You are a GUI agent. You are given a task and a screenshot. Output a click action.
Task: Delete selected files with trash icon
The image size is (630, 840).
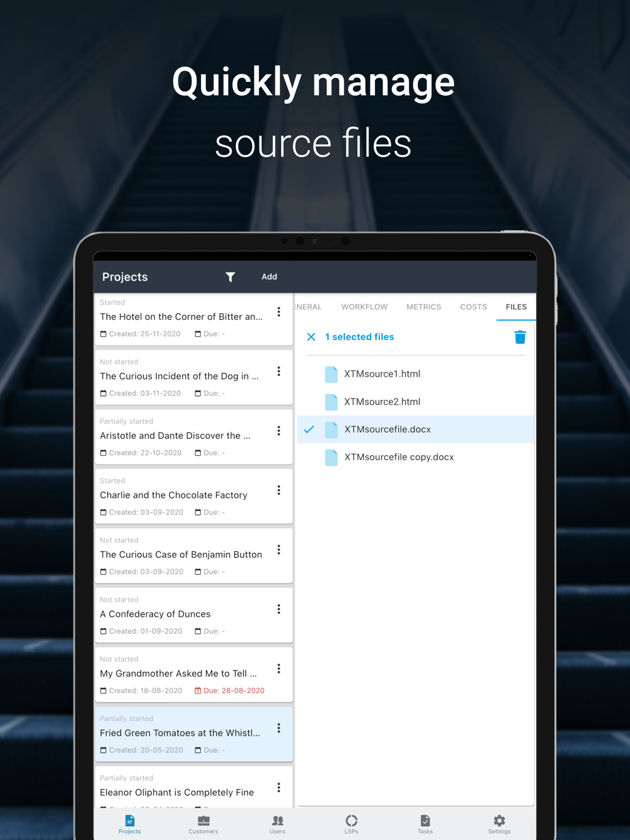(x=520, y=337)
